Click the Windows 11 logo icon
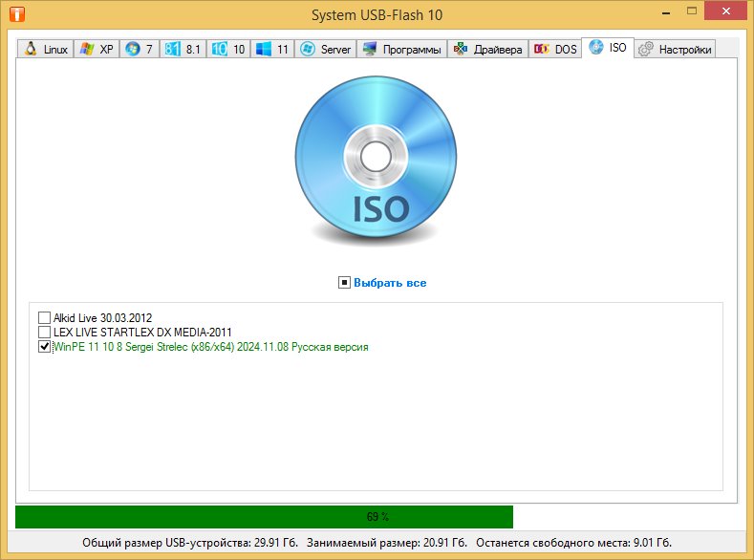 pos(264,50)
